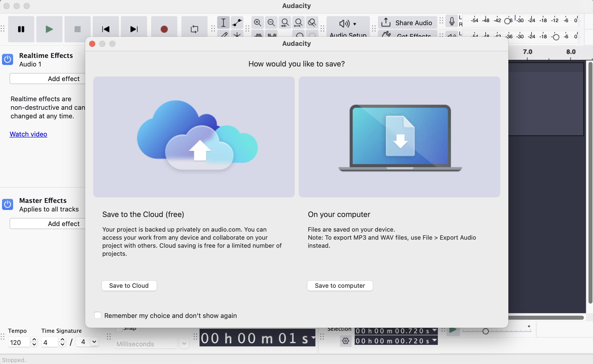Select the Selection (I-beam) tool
The height and width of the screenshot is (364, 593).
pyautogui.click(x=223, y=23)
